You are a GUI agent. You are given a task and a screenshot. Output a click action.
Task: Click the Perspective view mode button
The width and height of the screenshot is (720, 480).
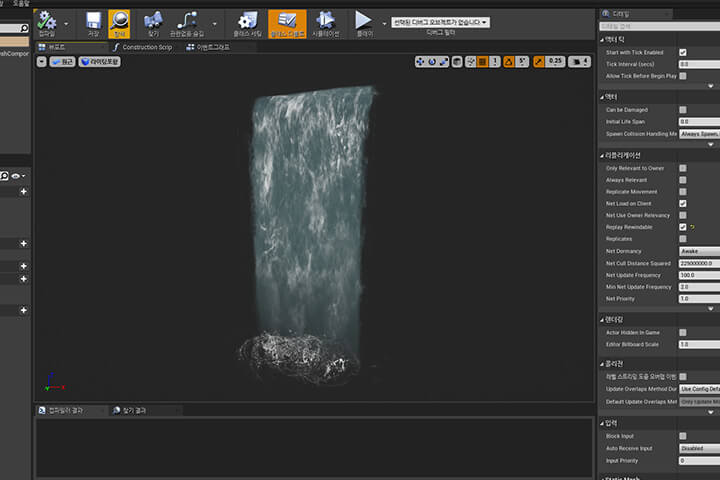click(62, 62)
